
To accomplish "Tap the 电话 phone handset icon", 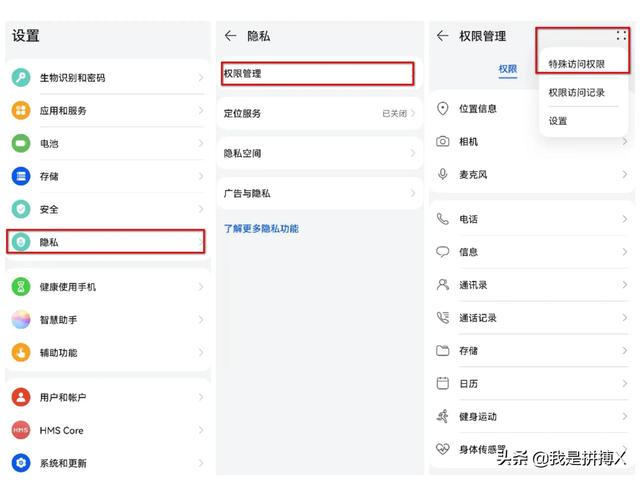I will coord(443,219).
